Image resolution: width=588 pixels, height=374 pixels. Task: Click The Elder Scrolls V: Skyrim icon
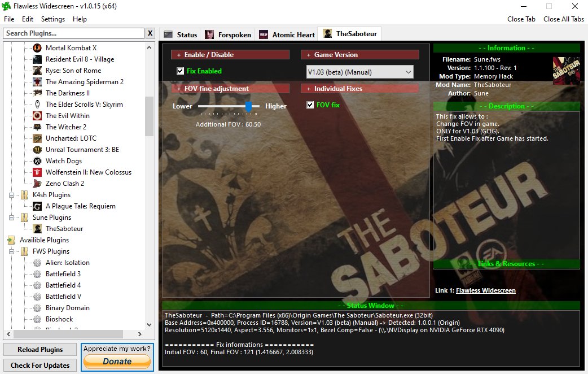click(37, 104)
